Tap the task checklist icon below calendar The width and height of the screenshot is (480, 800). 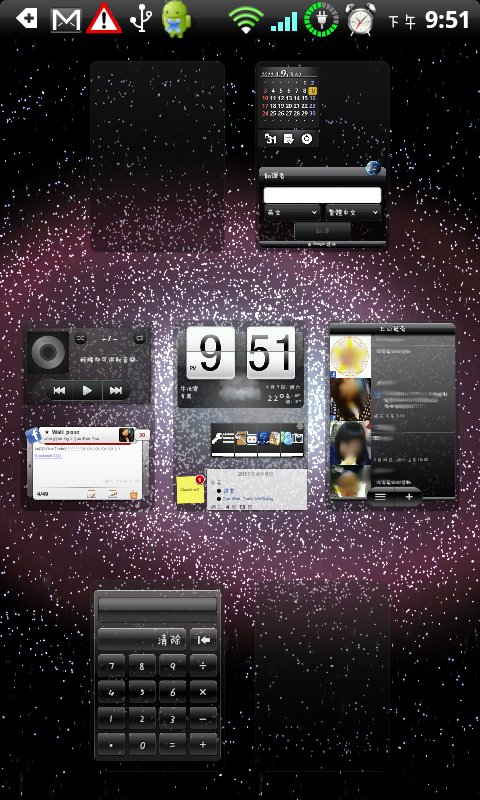tap(288, 138)
